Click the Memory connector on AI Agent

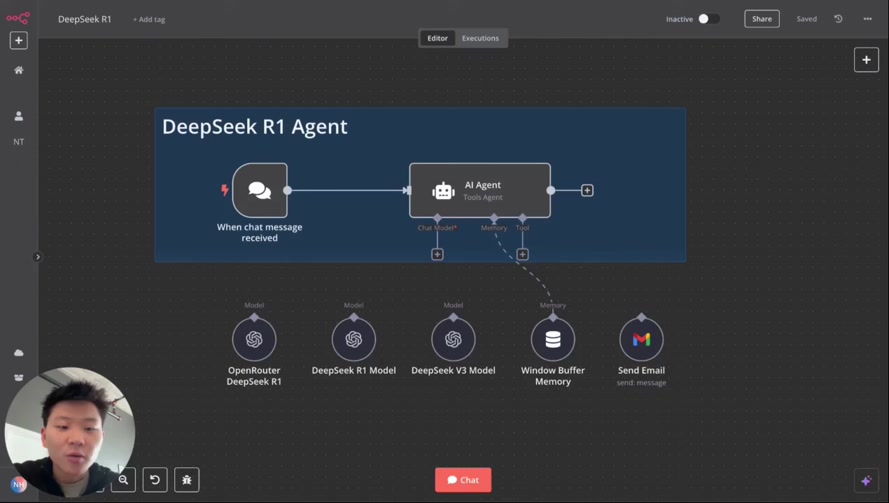(494, 218)
